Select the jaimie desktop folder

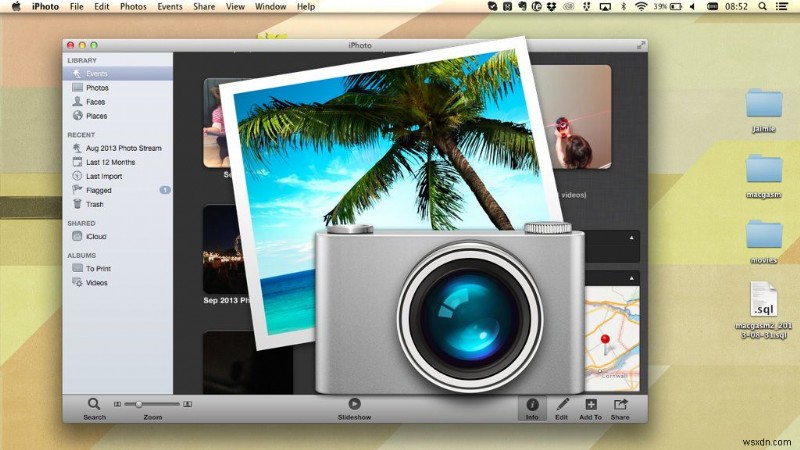coord(764,111)
